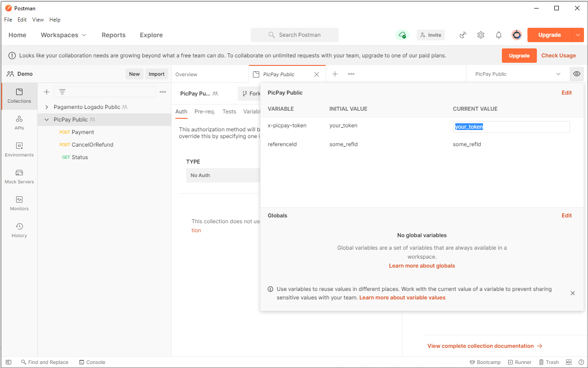Open the APIs sidebar panel
Screen dimensions: 588x368
19,123
